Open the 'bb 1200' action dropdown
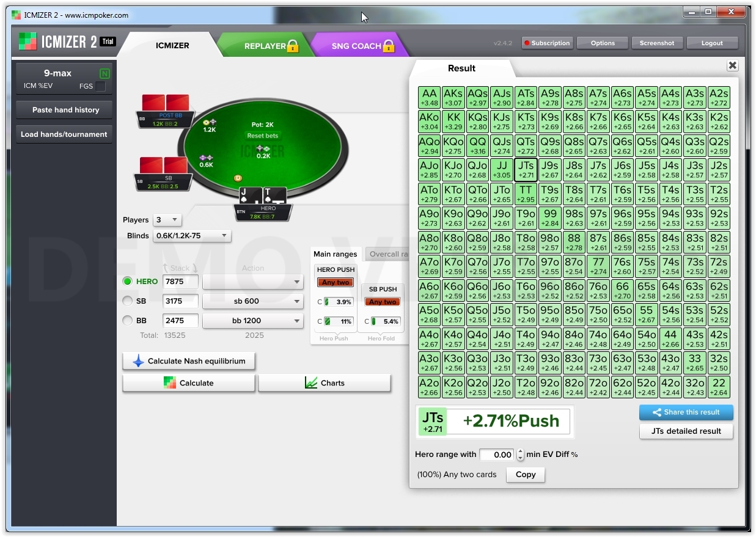Image resolution: width=756 pixels, height=537 pixels. [x=252, y=321]
